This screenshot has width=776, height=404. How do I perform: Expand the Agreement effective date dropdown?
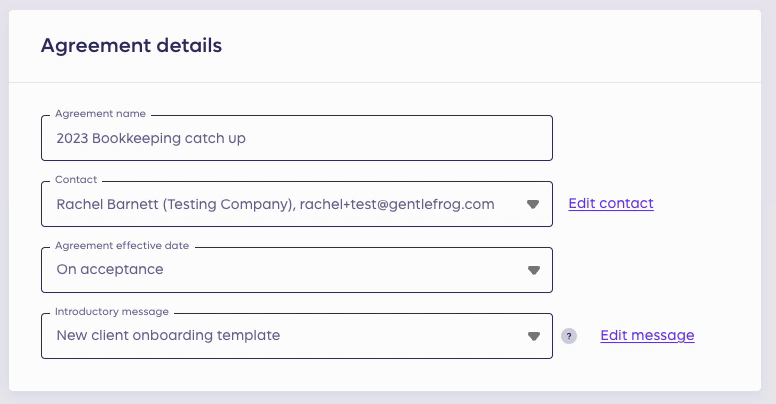(297, 270)
